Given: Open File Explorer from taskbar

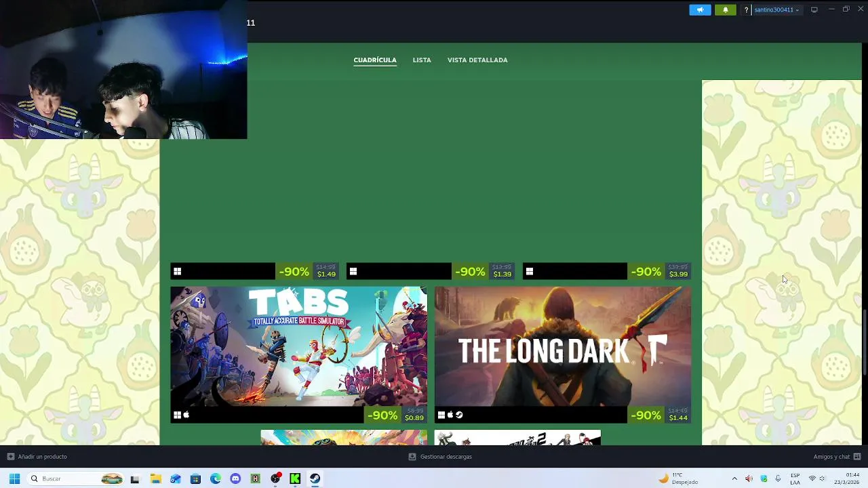Looking at the screenshot, I should [155, 479].
